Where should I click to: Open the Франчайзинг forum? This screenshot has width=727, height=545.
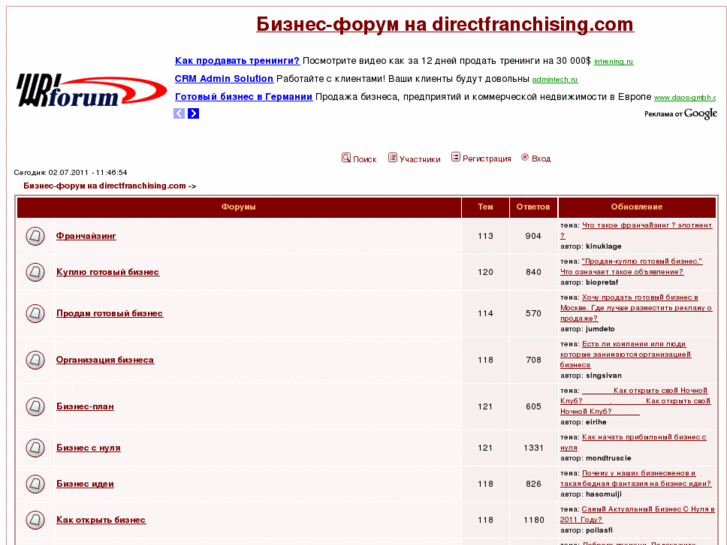coord(86,236)
